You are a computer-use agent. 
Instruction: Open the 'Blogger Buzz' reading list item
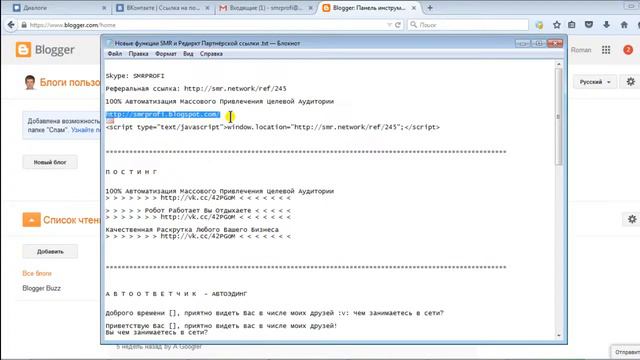pos(42,288)
